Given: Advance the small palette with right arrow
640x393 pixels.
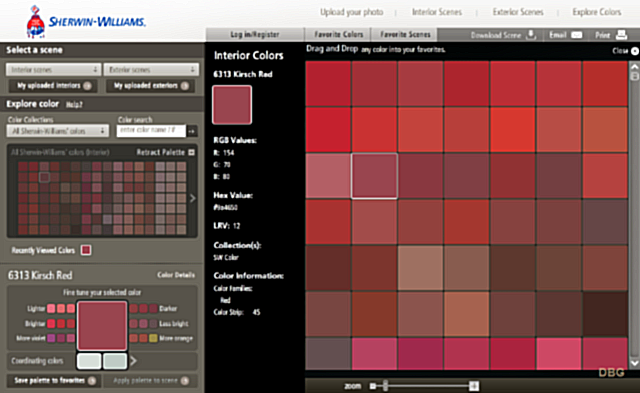Looking at the screenshot, I should (x=192, y=198).
